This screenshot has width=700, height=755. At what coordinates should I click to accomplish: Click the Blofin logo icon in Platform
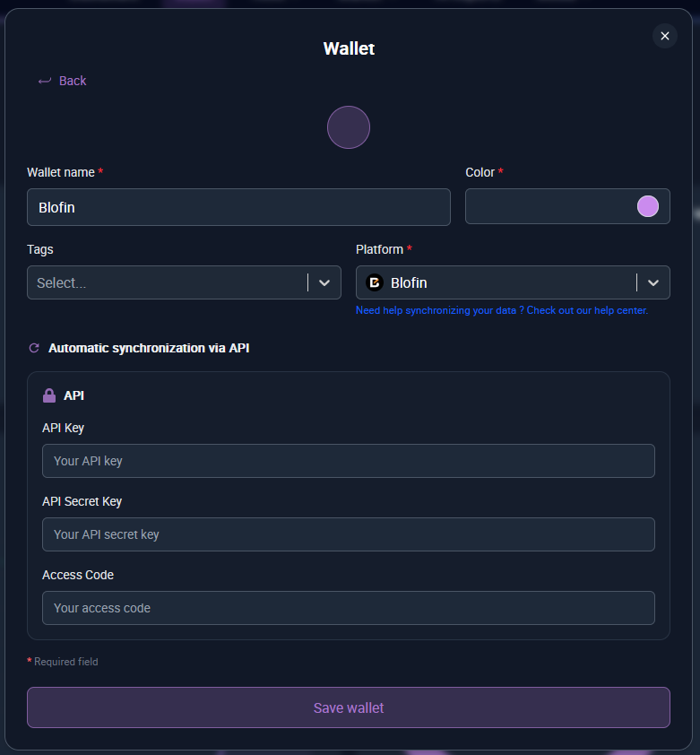click(x=375, y=282)
